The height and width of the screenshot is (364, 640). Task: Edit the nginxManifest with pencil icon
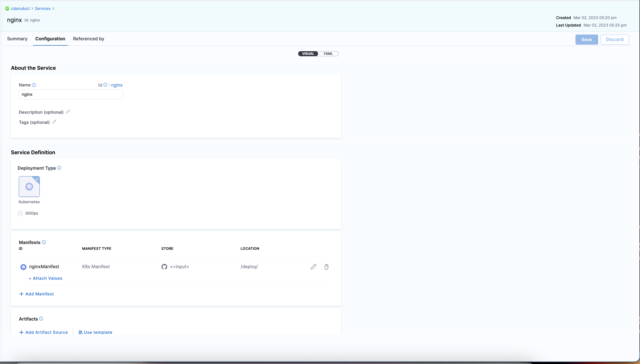coord(313,267)
